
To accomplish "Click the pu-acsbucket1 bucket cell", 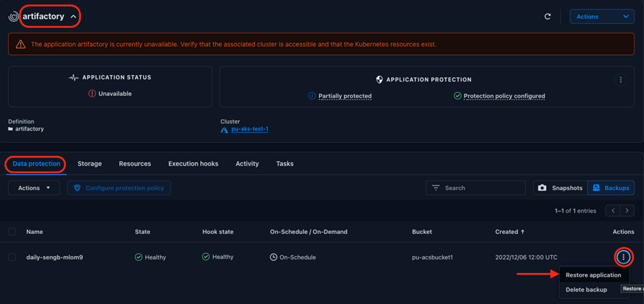I will [432, 257].
